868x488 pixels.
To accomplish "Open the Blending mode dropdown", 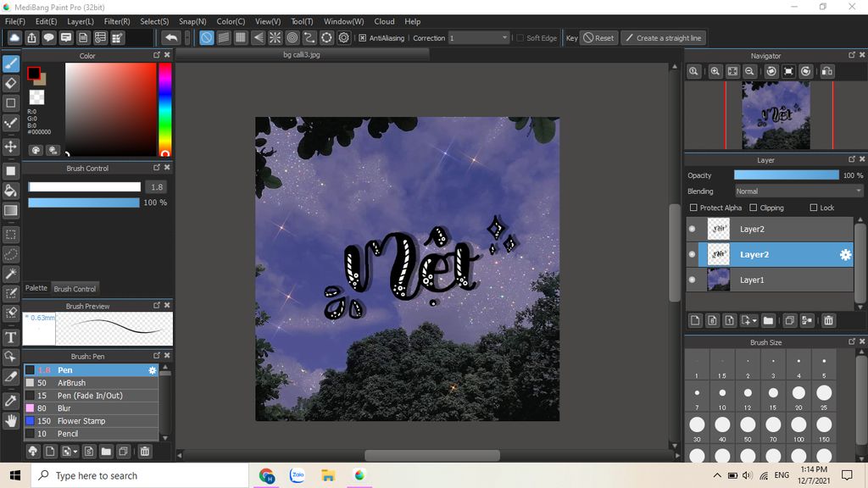I will (x=798, y=191).
